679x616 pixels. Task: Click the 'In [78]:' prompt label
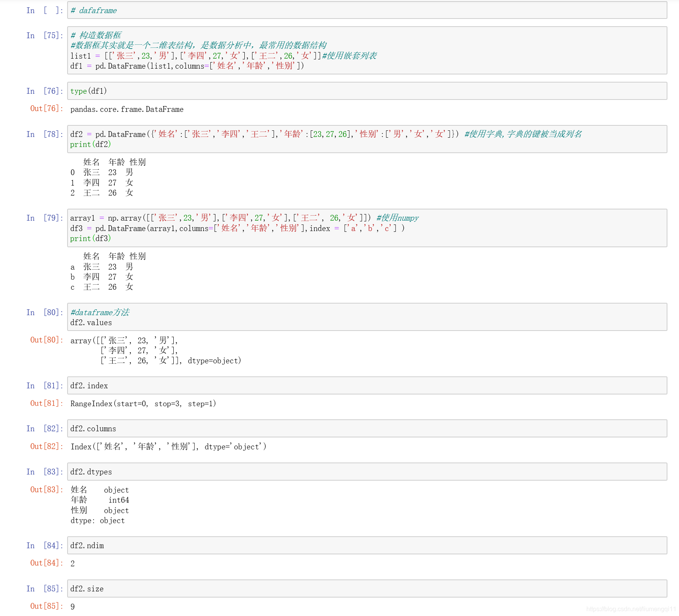coord(45,134)
